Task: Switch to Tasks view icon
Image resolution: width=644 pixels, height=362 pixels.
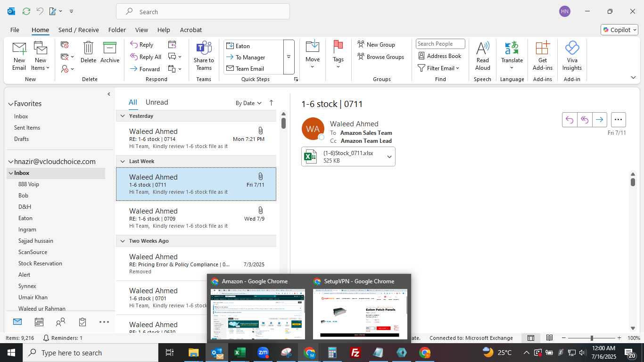Action: [83, 322]
